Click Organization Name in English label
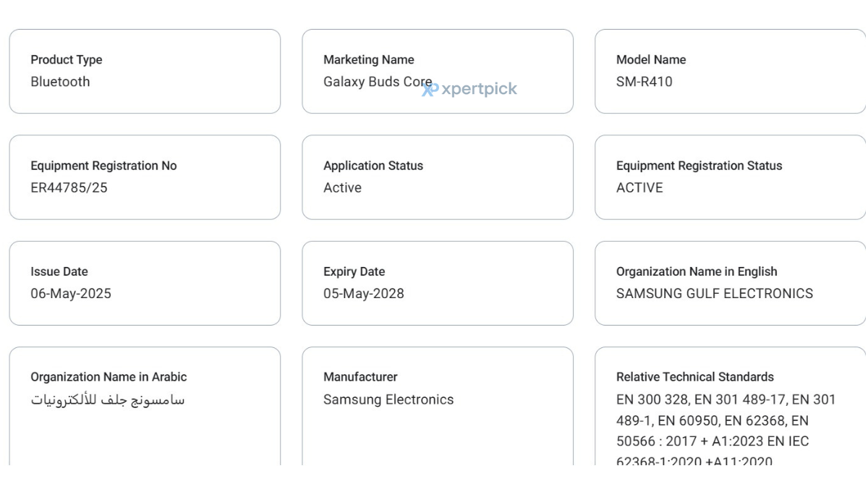 coord(697,272)
